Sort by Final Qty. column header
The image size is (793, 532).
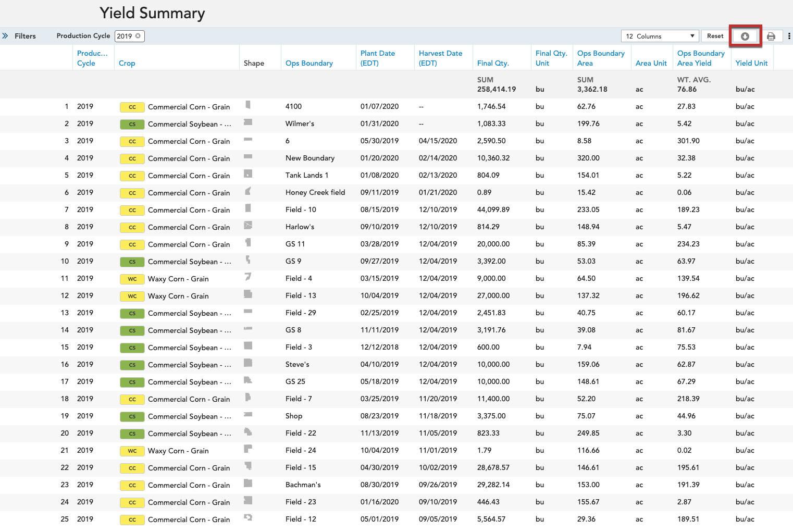(493, 63)
